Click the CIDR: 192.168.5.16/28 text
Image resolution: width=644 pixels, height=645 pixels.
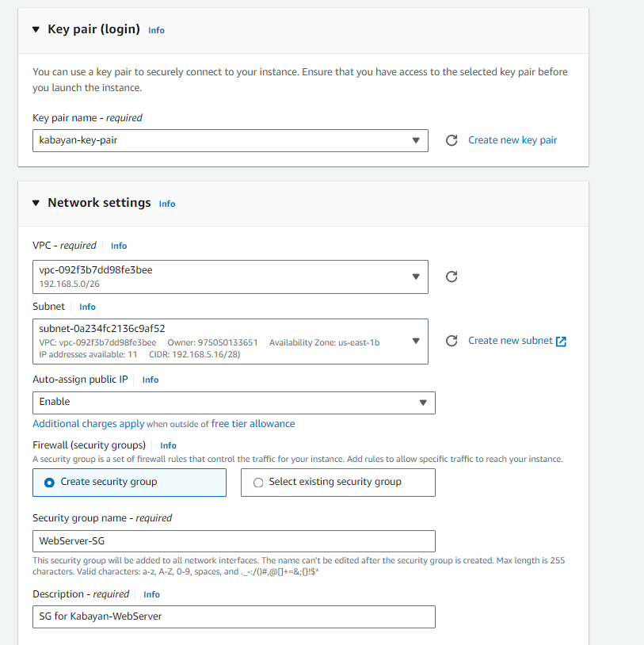pos(195,354)
